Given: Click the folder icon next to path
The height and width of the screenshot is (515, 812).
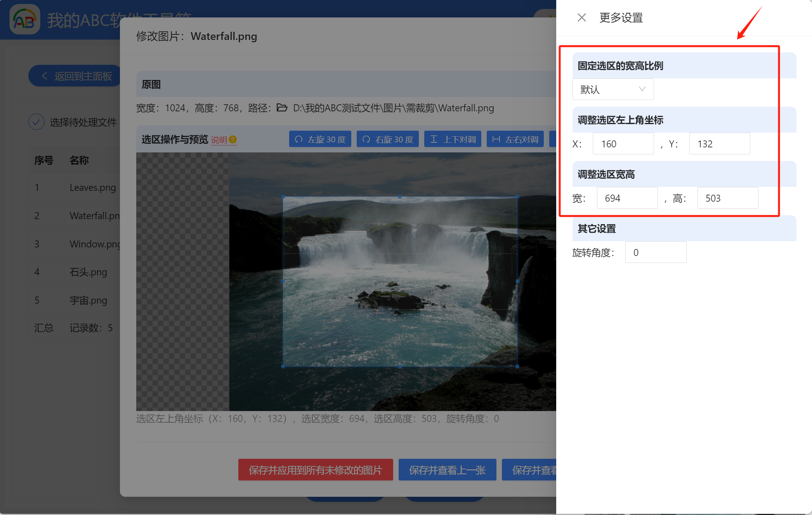Looking at the screenshot, I should pyautogui.click(x=282, y=108).
